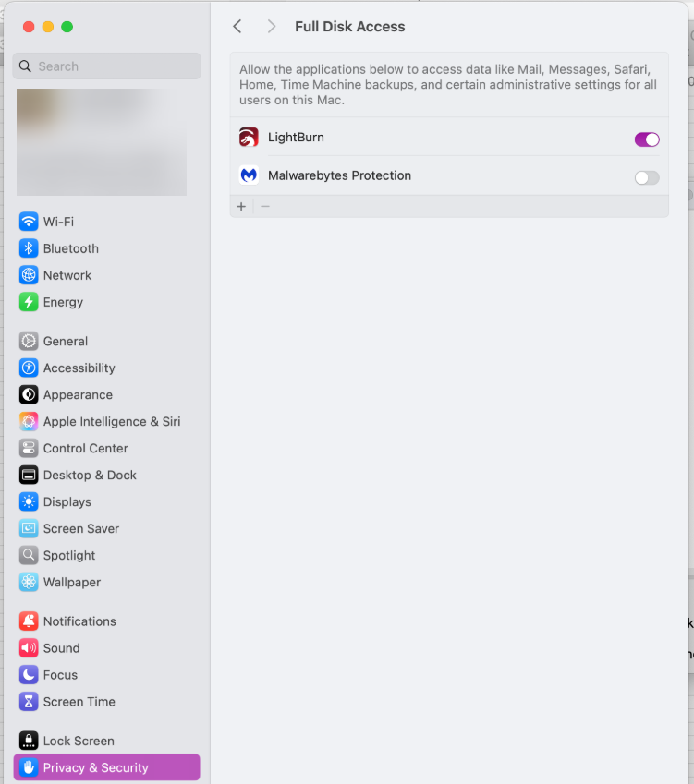Click the LightBurn app icon
694x784 pixels.
tap(249, 137)
